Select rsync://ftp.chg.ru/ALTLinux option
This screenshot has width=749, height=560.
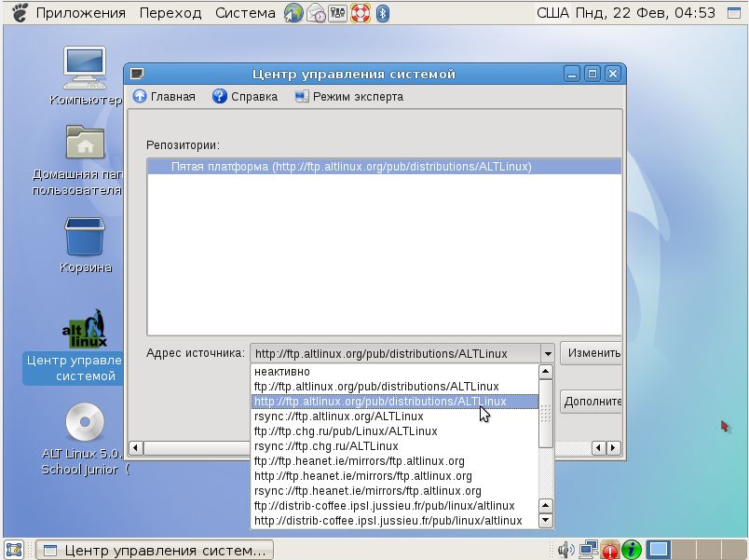(395, 446)
